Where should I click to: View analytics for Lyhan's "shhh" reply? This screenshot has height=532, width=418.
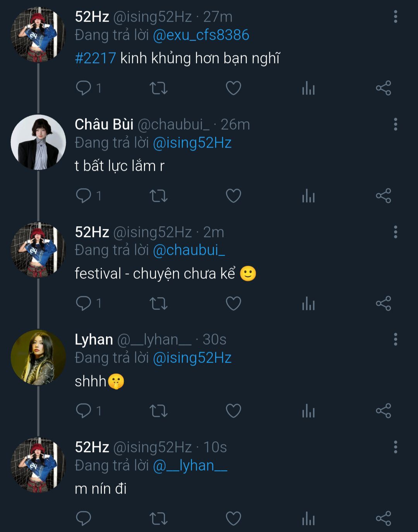[308, 411]
